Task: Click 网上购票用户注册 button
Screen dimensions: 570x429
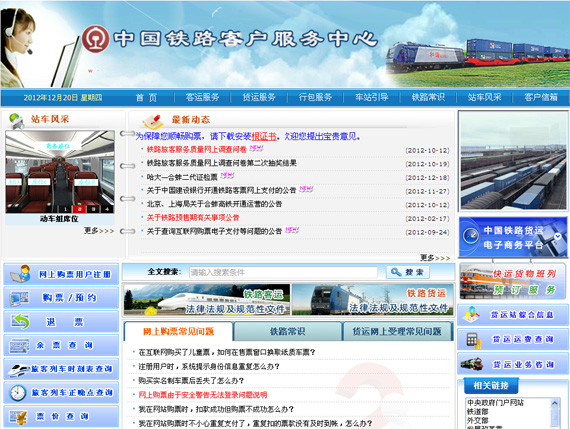Action: click(x=61, y=274)
